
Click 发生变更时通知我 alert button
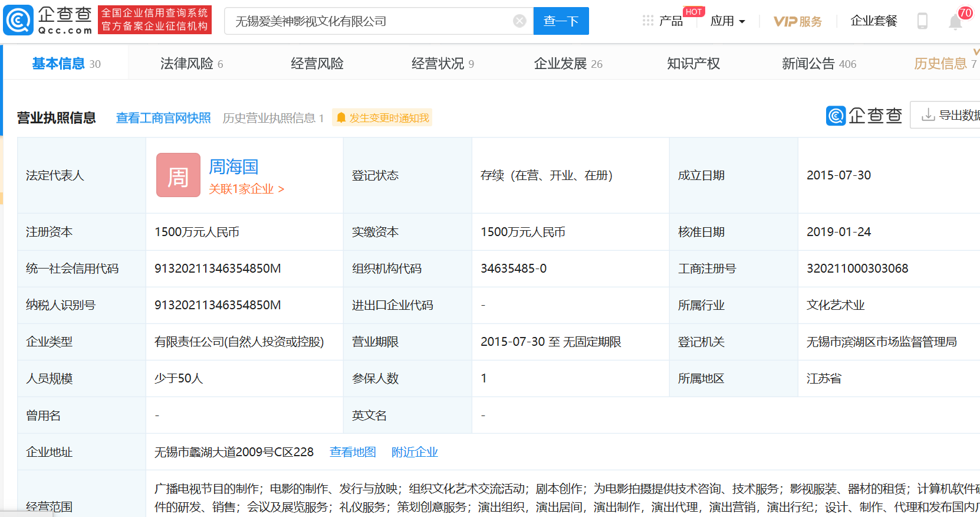click(x=382, y=117)
